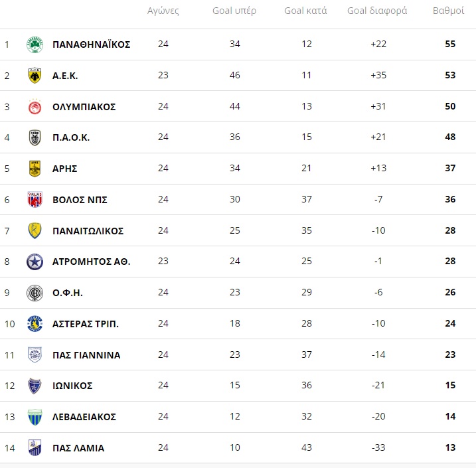Click the Panathinaikos green shamrock logo
This screenshot has height=468, width=476.
point(35,44)
